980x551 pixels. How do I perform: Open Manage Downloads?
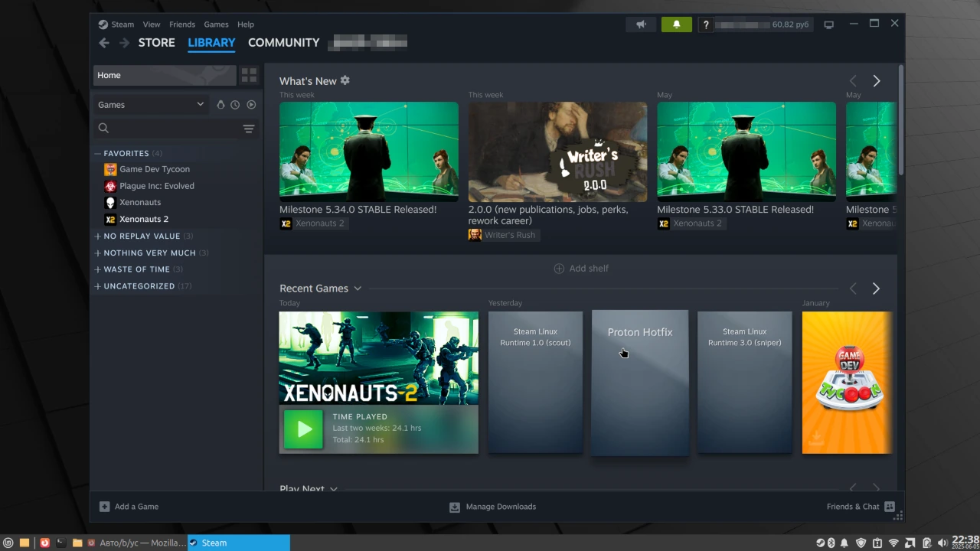point(492,507)
